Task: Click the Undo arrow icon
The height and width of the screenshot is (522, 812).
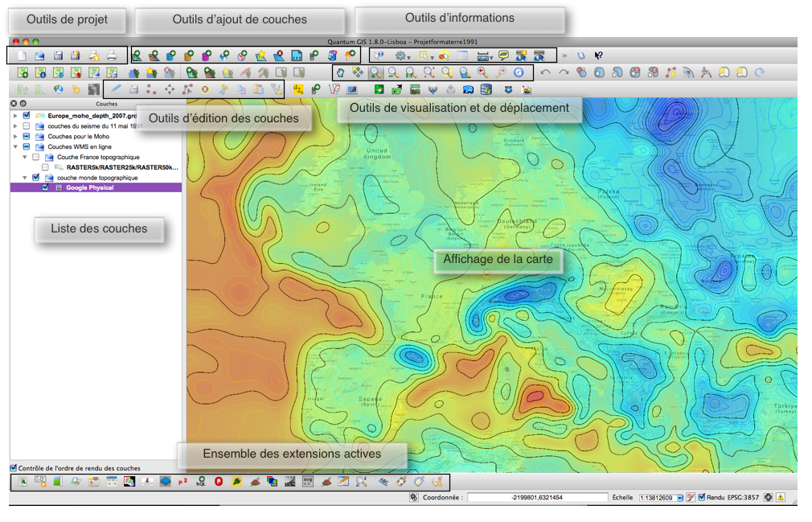Action: pos(546,72)
